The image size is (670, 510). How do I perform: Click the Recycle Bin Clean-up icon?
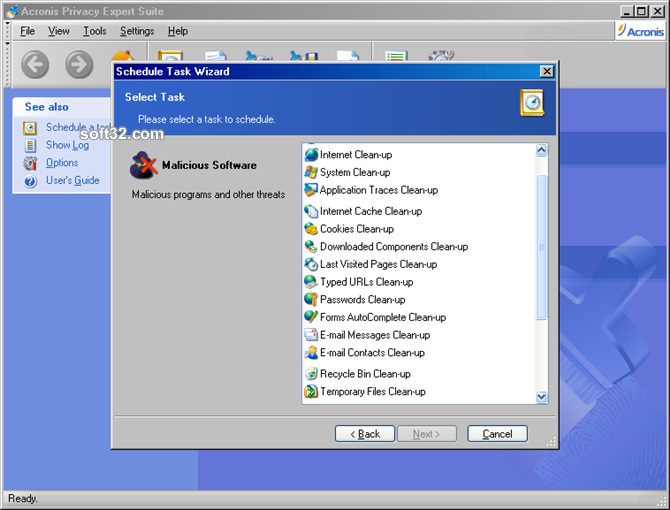[x=311, y=374]
